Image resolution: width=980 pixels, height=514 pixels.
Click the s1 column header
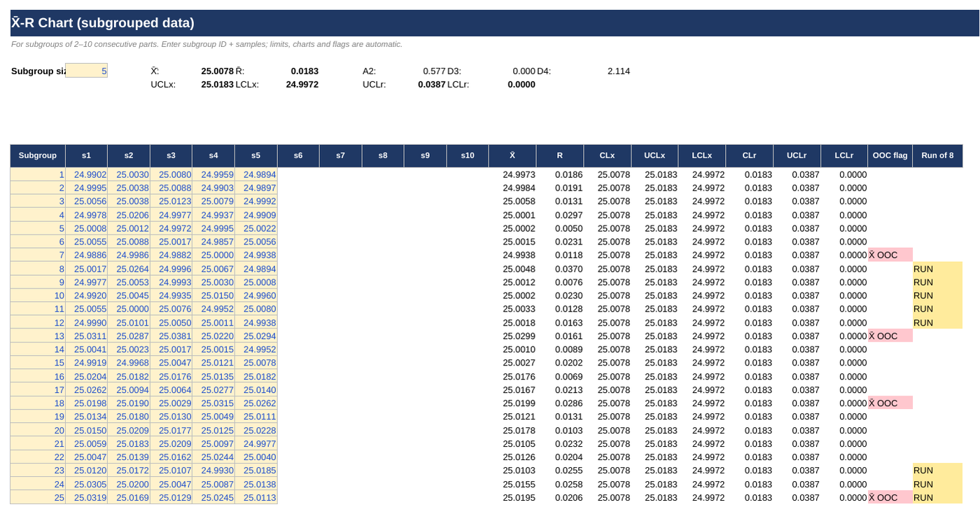click(x=86, y=155)
